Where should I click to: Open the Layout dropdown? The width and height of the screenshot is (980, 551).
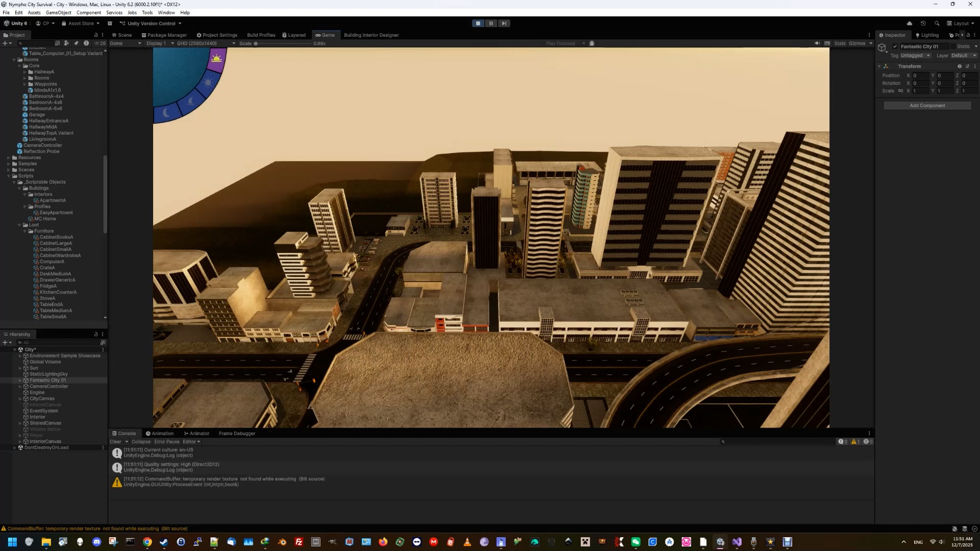(x=960, y=23)
